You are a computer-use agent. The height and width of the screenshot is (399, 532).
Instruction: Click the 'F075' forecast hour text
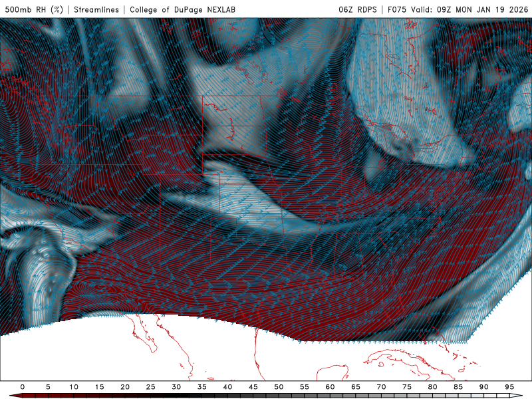pyautogui.click(x=397, y=9)
